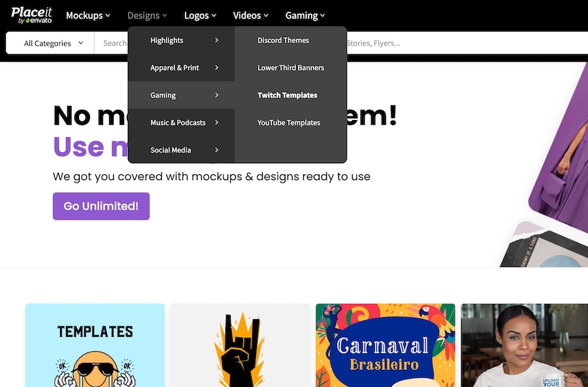Open Discord Themes link

283,40
